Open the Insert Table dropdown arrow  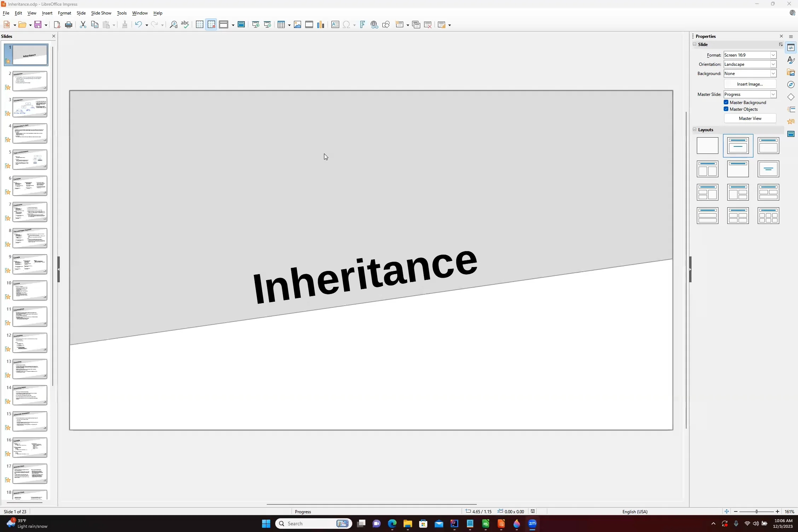pyautogui.click(x=289, y=25)
